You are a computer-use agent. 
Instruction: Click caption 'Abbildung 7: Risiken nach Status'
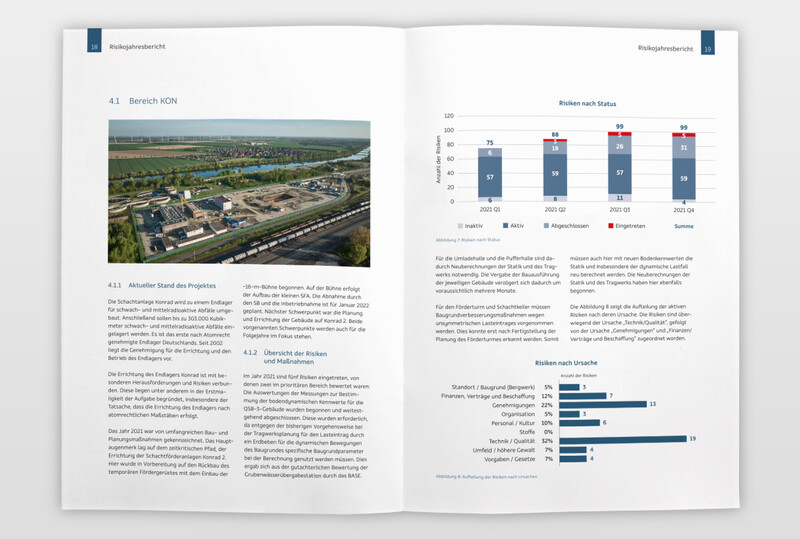pos(468,240)
